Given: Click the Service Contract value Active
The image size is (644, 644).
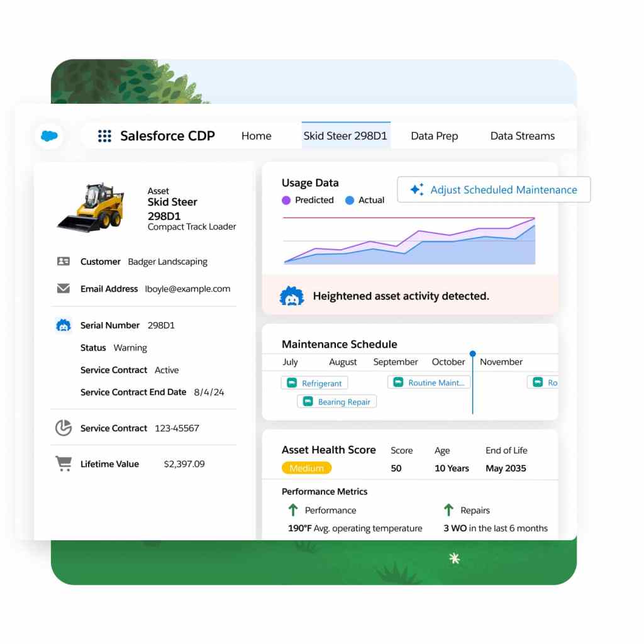Looking at the screenshot, I should [x=167, y=370].
